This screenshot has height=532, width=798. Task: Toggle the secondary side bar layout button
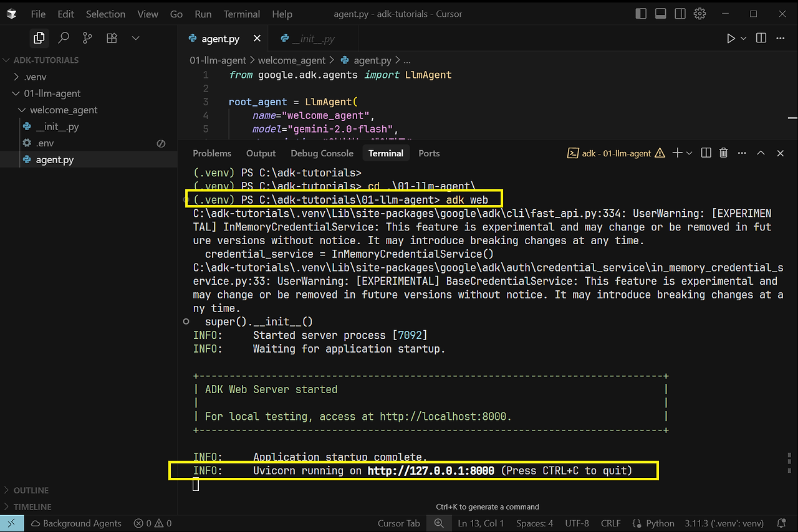point(680,14)
